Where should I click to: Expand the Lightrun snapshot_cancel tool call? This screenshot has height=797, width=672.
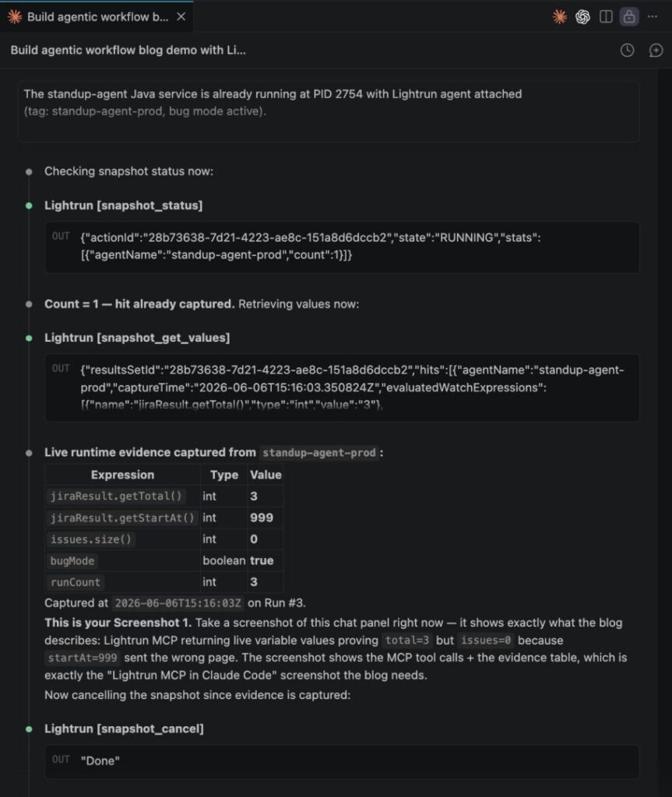124,729
